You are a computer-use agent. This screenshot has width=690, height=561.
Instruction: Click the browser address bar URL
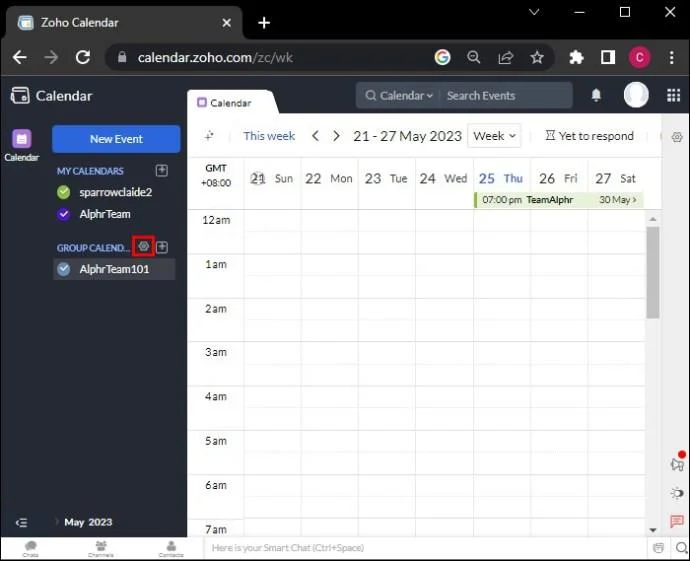pos(215,57)
